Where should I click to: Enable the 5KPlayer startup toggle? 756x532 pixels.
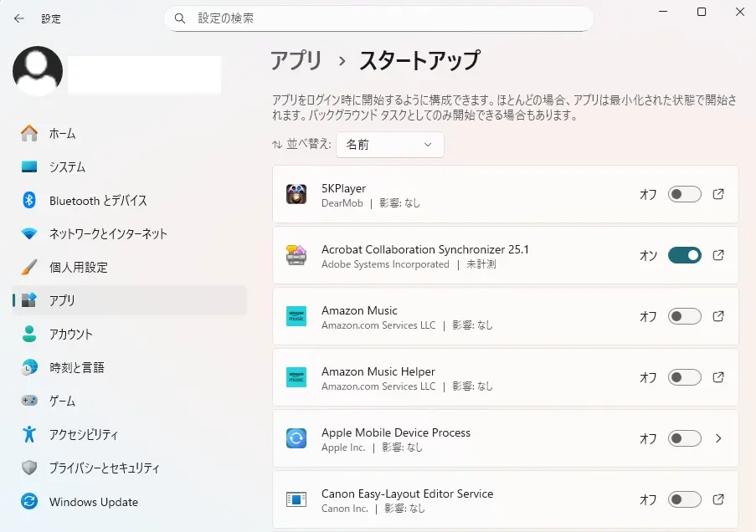[684, 194]
